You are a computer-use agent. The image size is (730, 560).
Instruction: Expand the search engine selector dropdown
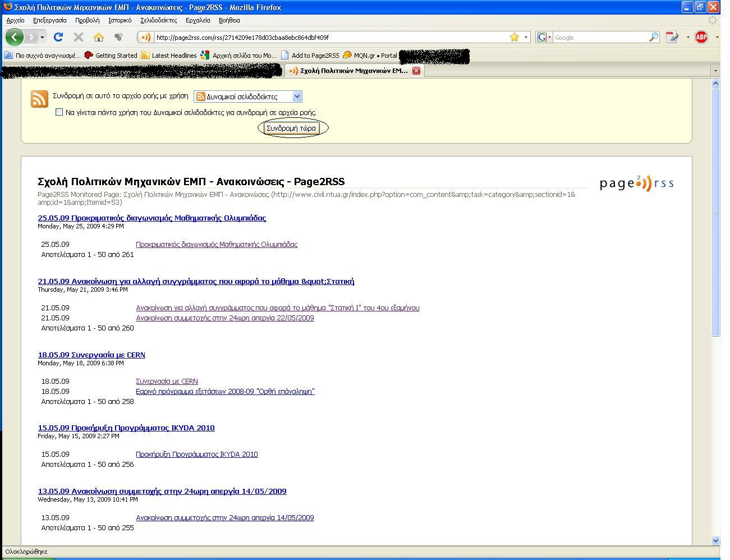tap(543, 37)
